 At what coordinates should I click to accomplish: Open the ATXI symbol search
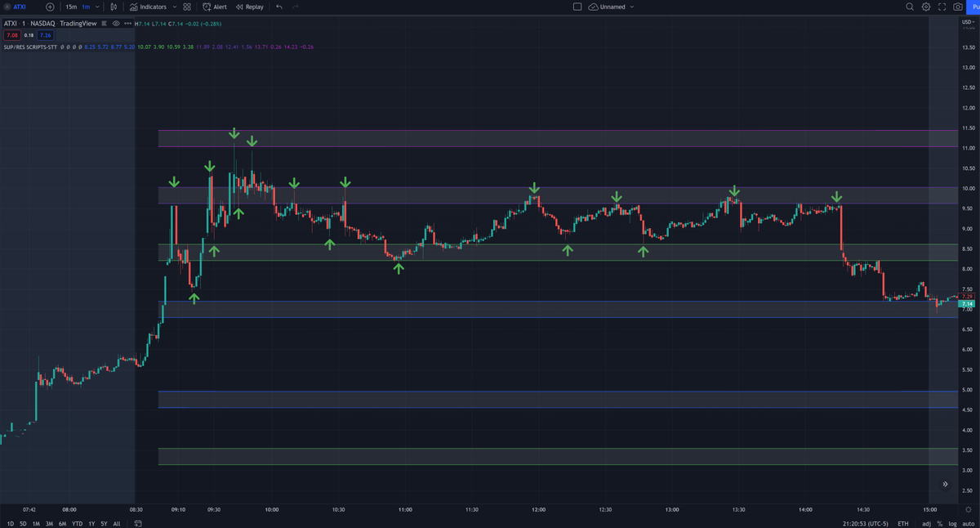click(16, 7)
